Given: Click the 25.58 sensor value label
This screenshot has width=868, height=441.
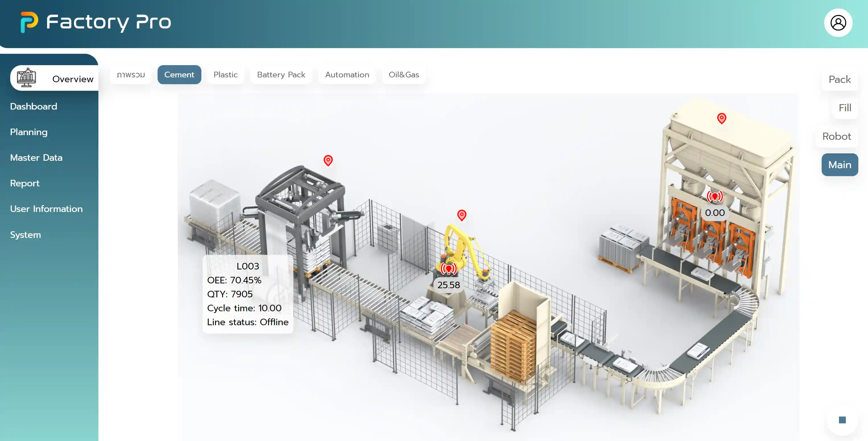Looking at the screenshot, I should (449, 285).
